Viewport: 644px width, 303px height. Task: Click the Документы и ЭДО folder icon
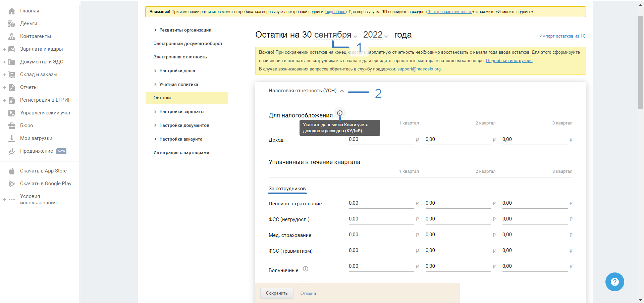tap(12, 62)
